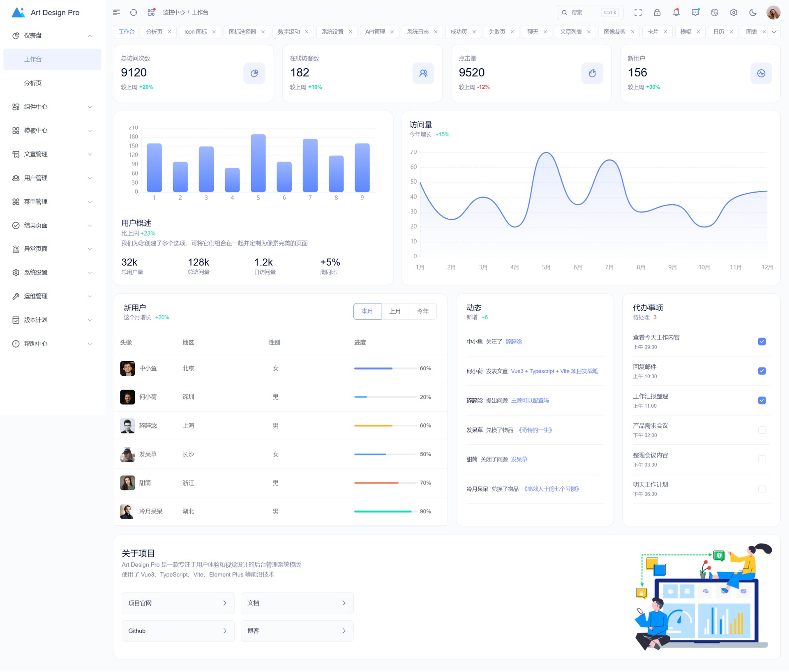
Task: Uncheck the 回复邮件 todo item
Action: click(761, 371)
